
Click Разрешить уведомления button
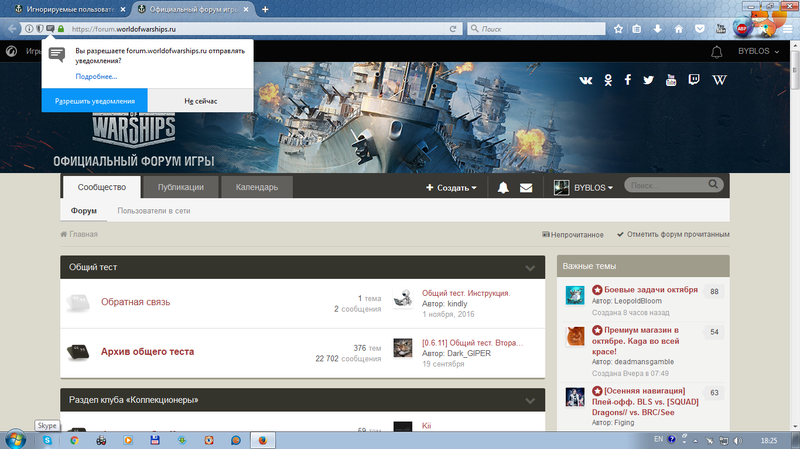tap(94, 101)
